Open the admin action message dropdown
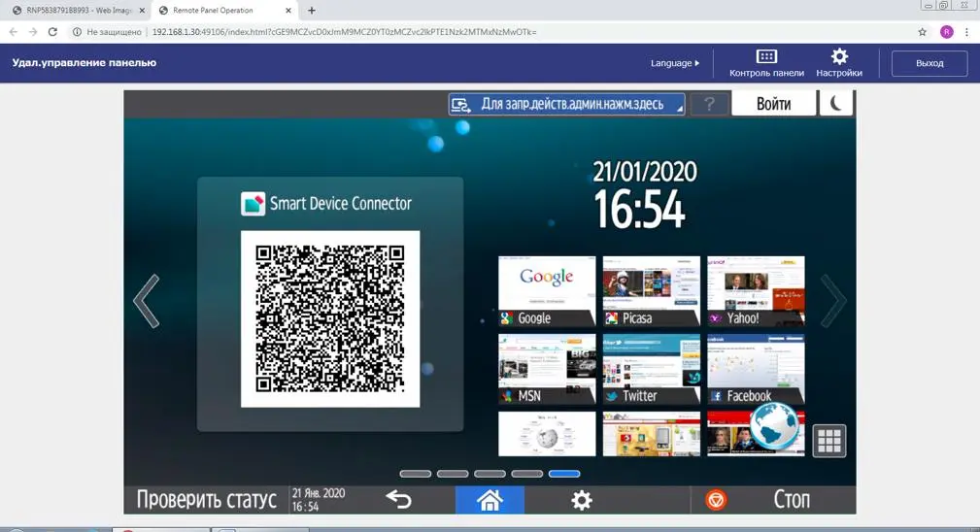 pyautogui.click(x=567, y=104)
